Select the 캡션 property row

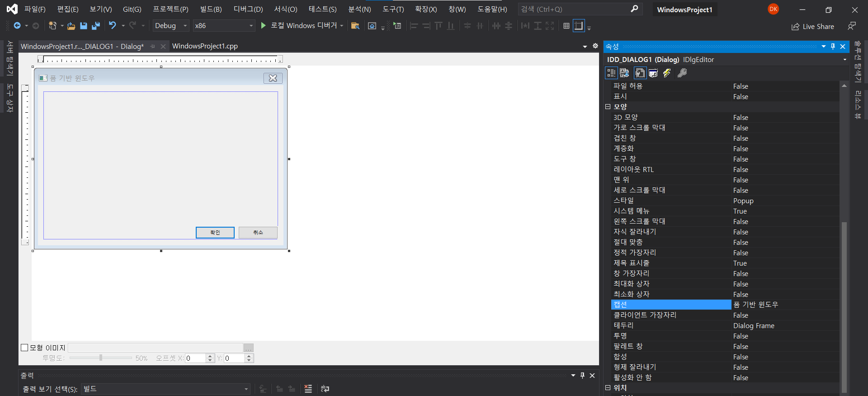(725, 305)
